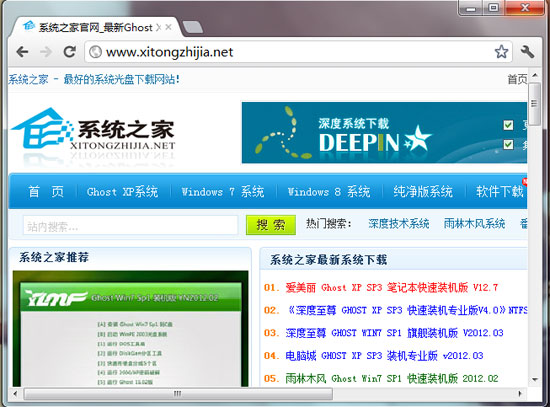Click the address bar URL field
This screenshot has height=407, width=550.
pos(298,52)
